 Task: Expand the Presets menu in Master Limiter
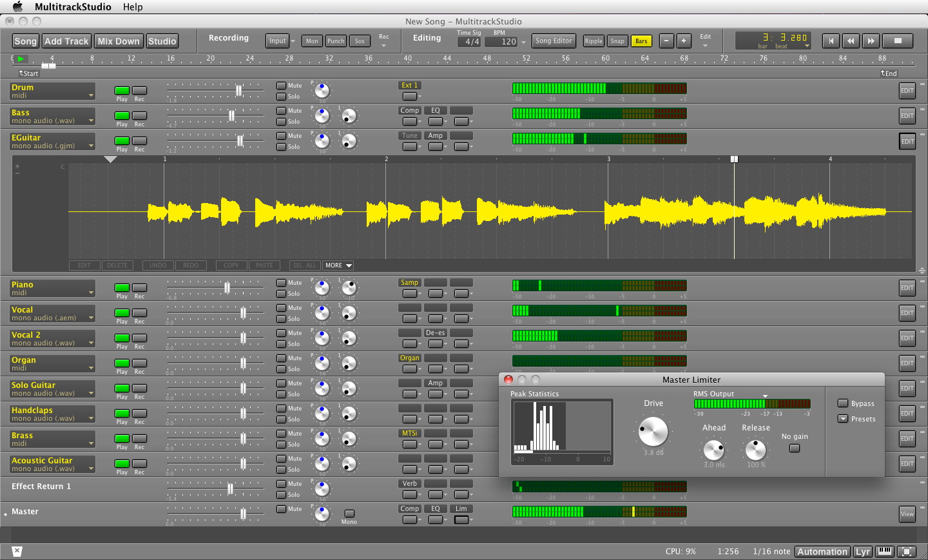842,419
